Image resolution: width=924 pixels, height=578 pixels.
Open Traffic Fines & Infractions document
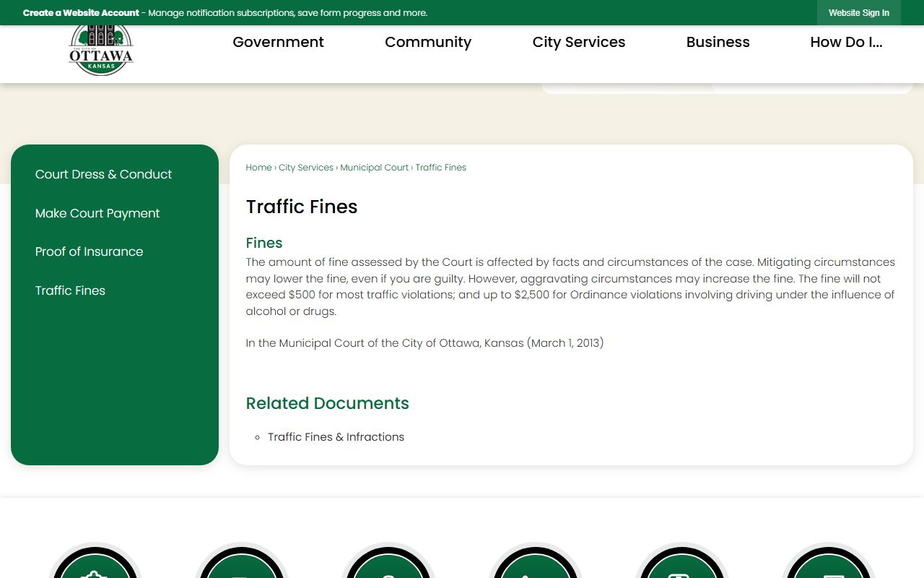pos(336,437)
